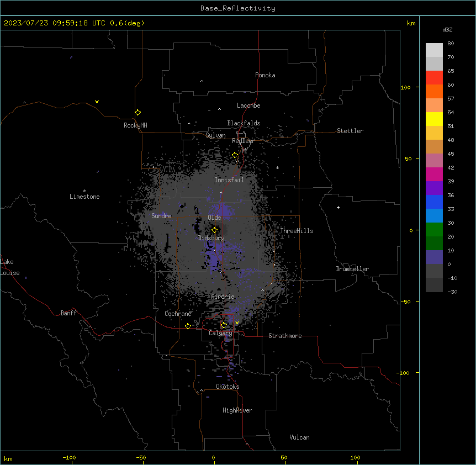This screenshot has width=476, height=465.
Task: Click the yellow V marker east of Calgary
Action: point(237,323)
